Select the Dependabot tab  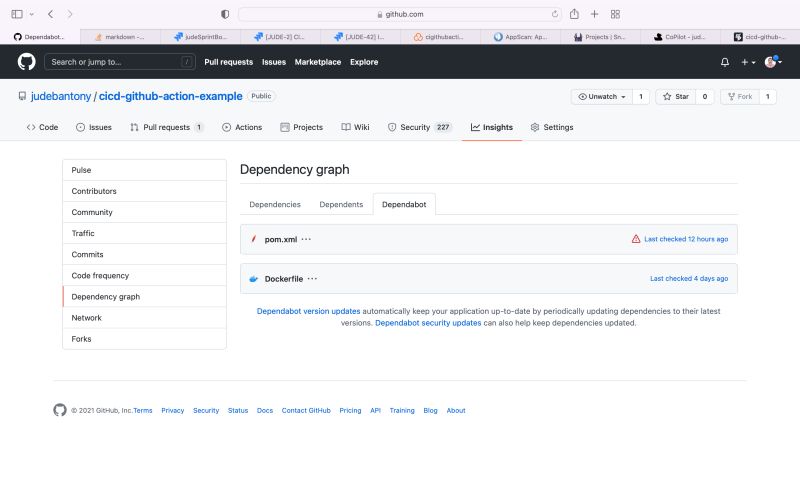[x=404, y=204]
